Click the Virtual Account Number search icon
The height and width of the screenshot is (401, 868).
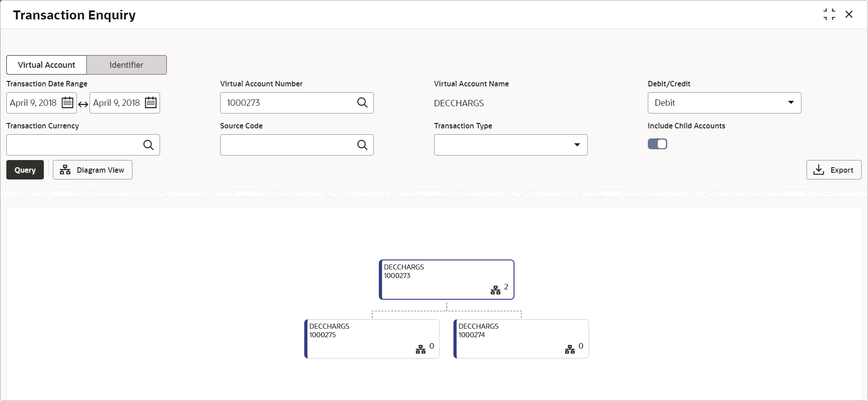click(x=362, y=103)
